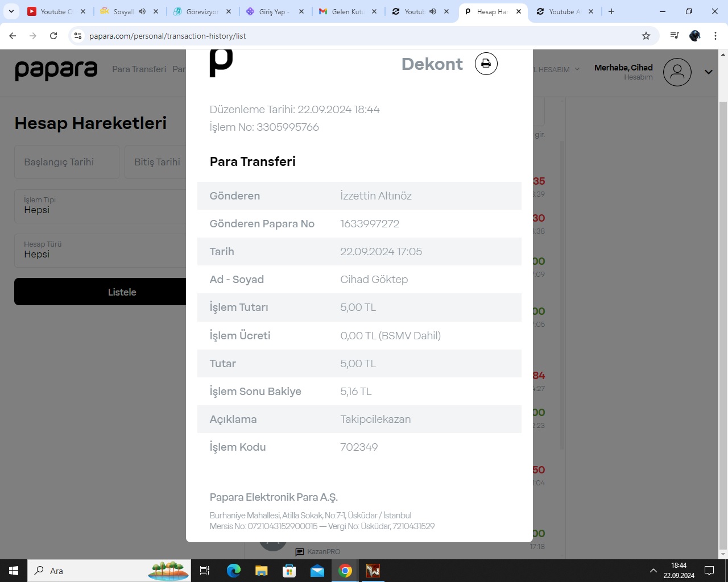View site information icon in address bar
Viewport: 728px width, 582px height.
point(78,36)
